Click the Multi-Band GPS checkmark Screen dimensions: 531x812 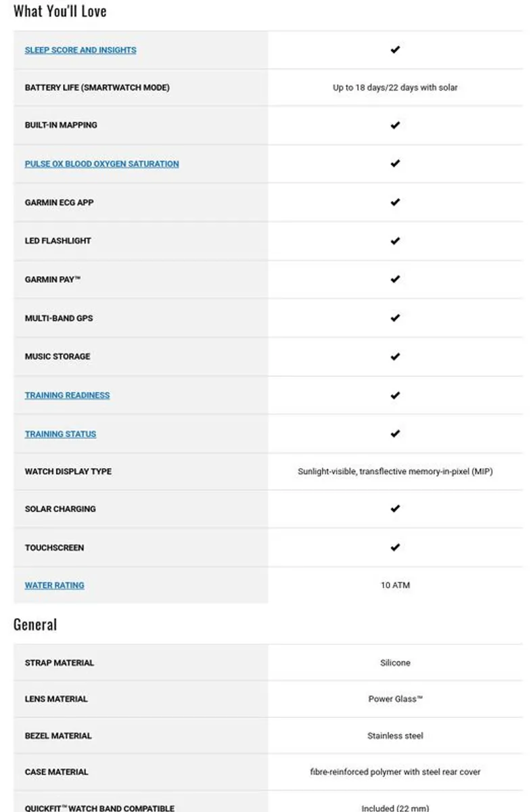click(395, 317)
